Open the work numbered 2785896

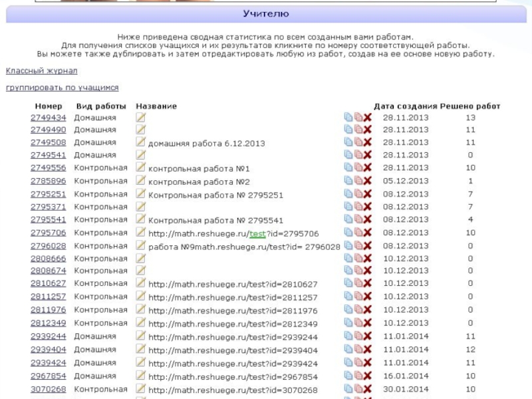[48, 181]
